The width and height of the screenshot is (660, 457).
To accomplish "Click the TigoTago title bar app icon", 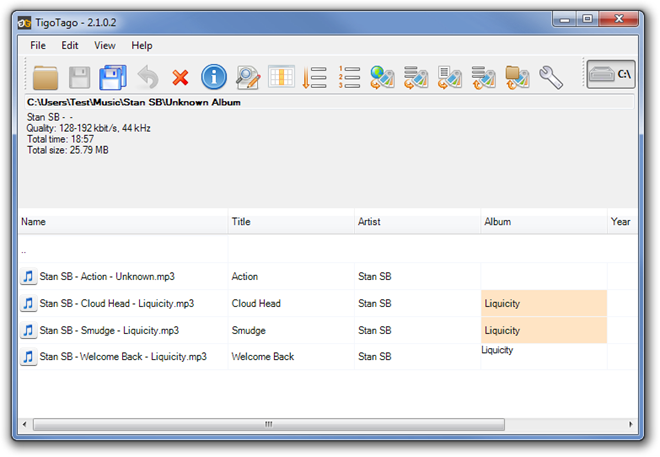I will point(24,23).
